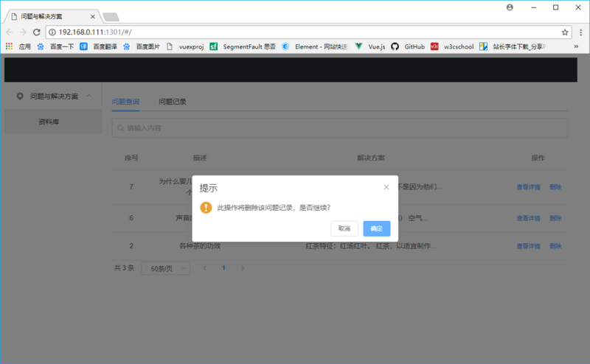Click the 提示 dialog title

[x=209, y=188]
